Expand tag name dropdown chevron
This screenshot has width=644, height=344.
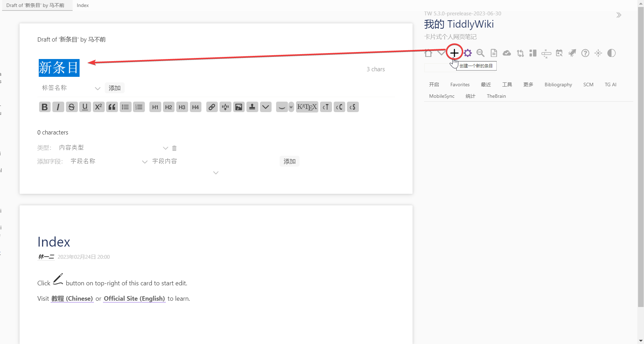click(98, 88)
